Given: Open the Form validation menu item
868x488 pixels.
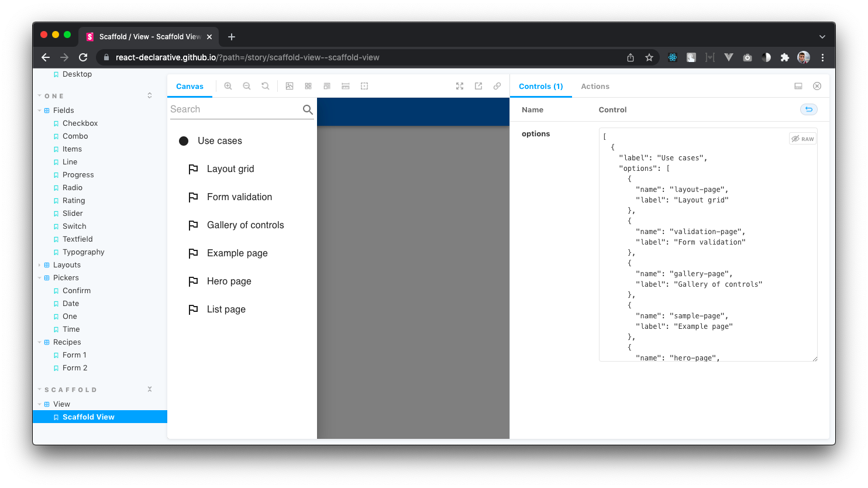Looking at the screenshot, I should [242, 197].
